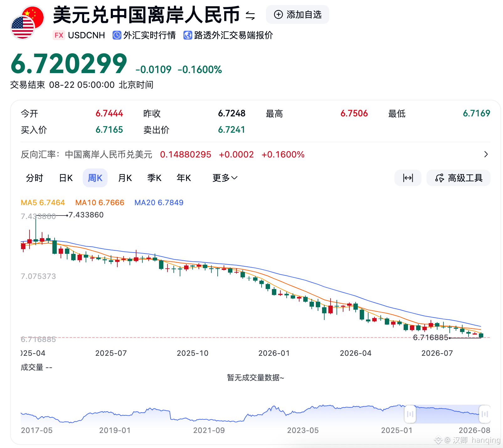Click 外汇实时行情 label

pyautogui.click(x=150, y=35)
